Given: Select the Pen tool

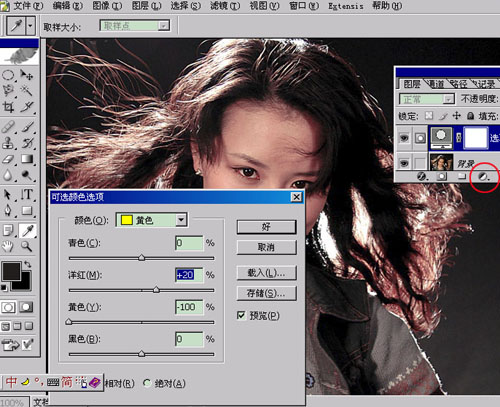Looking at the screenshot, I should 8,211.
